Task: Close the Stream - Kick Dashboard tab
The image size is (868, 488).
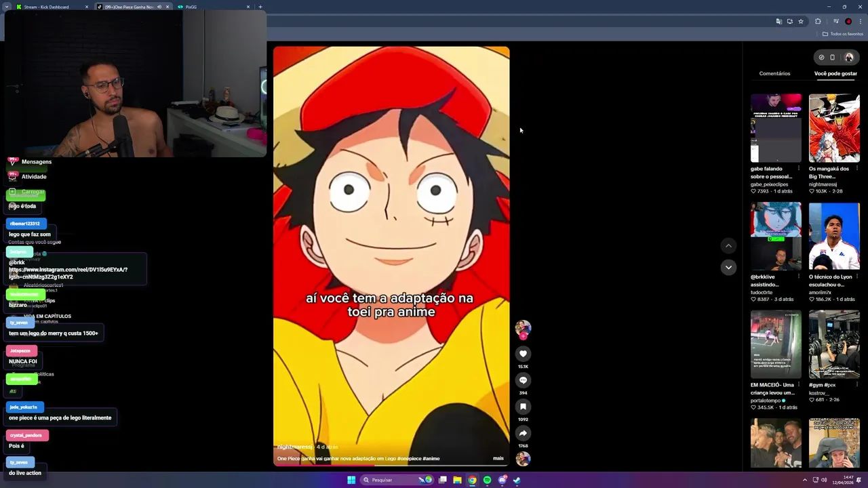Action: tap(87, 7)
